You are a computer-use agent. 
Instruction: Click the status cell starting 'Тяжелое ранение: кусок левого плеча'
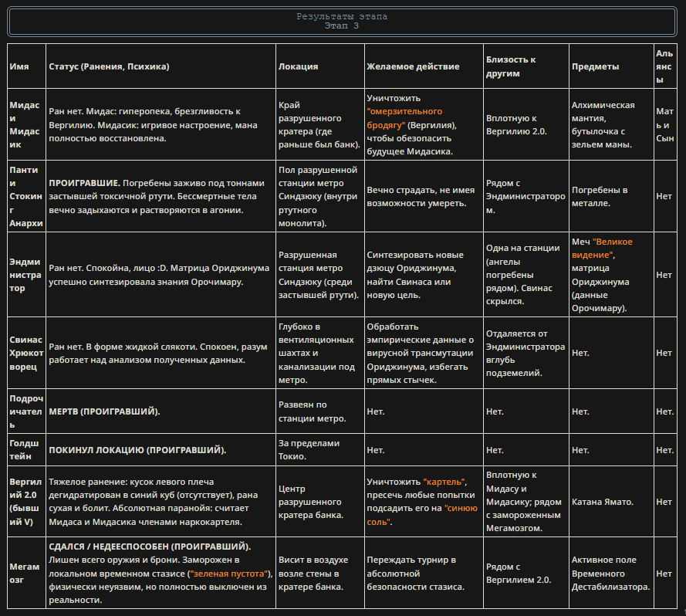(161, 501)
